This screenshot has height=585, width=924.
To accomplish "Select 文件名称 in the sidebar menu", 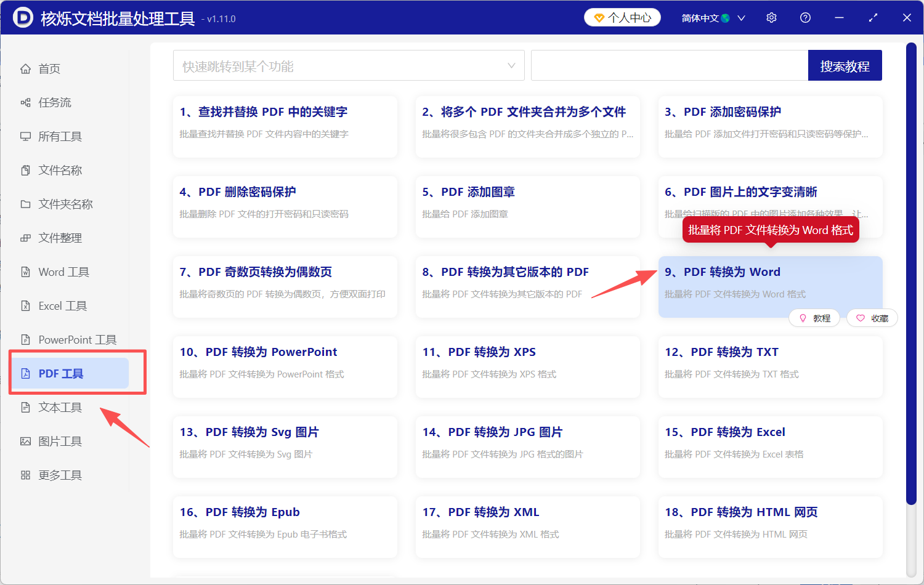I will coord(59,170).
